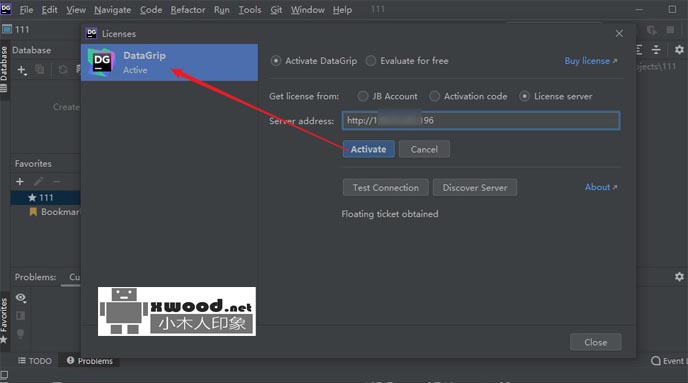Add a new favorites list with plus icon
Viewport: 688px width, 383px height.
[x=20, y=181]
